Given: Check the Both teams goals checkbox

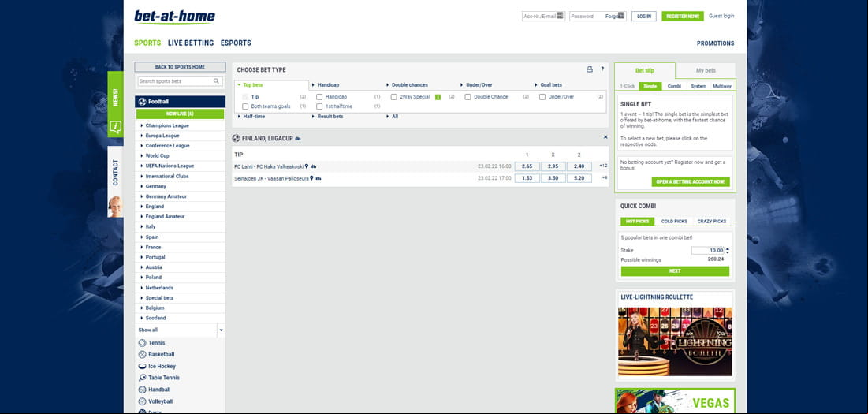Looking at the screenshot, I should tap(245, 106).
